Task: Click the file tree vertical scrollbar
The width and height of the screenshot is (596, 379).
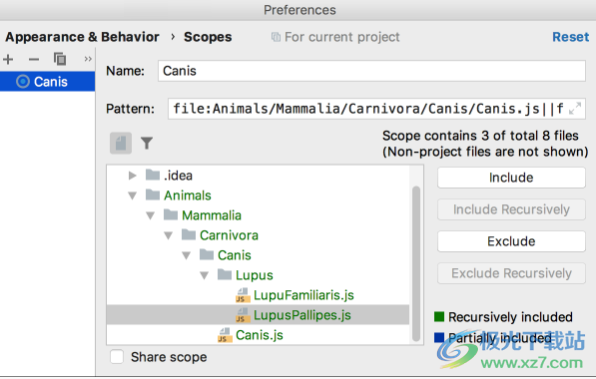Action: [x=416, y=263]
